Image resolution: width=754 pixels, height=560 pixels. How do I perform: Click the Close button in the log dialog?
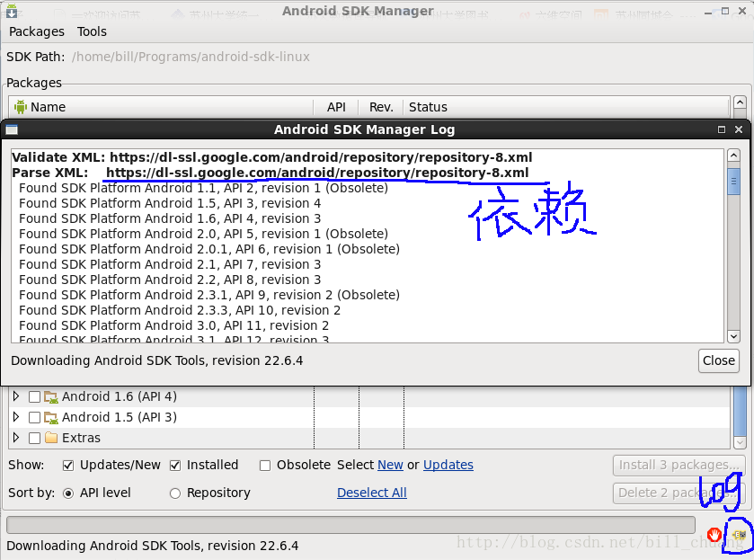click(719, 360)
